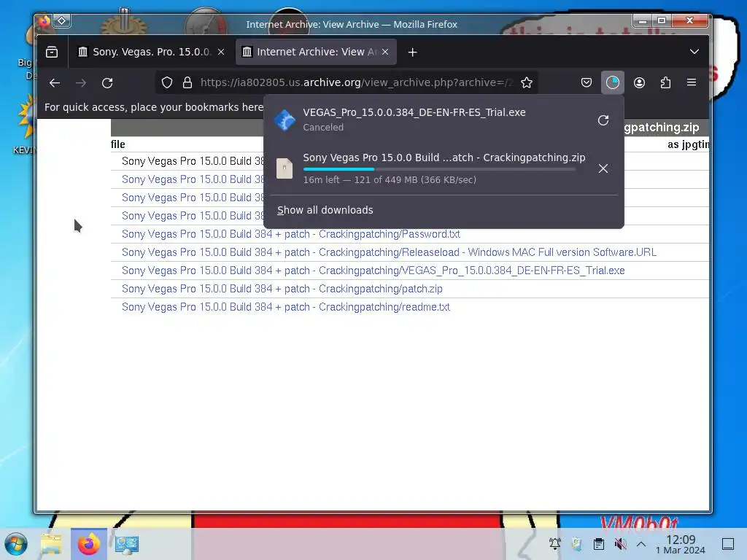Select the Internet Archive: View Archive tab

point(316,52)
